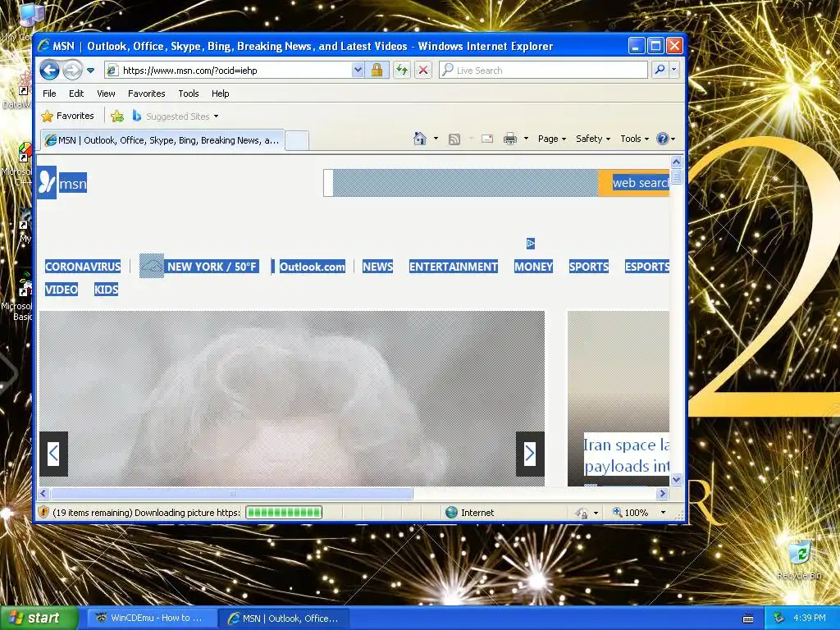The height and width of the screenshot is (630, 840).
Task: Click the MSN butterfly logo
Action: coord(47,183)
